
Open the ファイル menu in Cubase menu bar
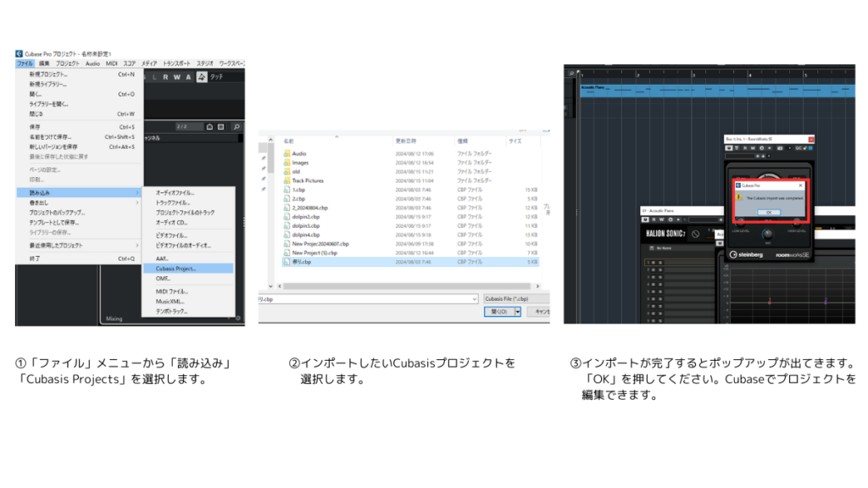point(25,64)
